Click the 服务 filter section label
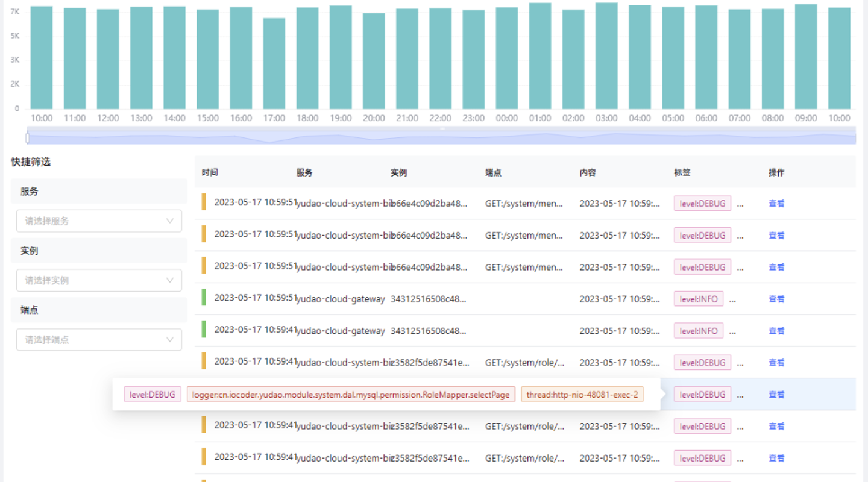 click(29, 191)
